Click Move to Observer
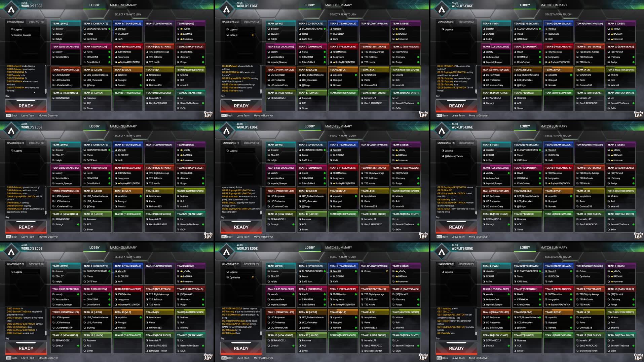Viewport: 644px width, 362px height. 48,115
